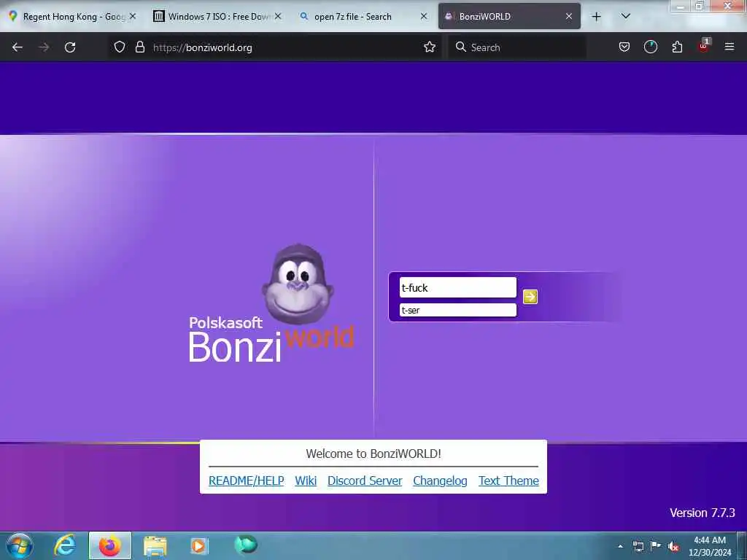
Task: Select the BonziWORLD tab
Action: point(509,16)
